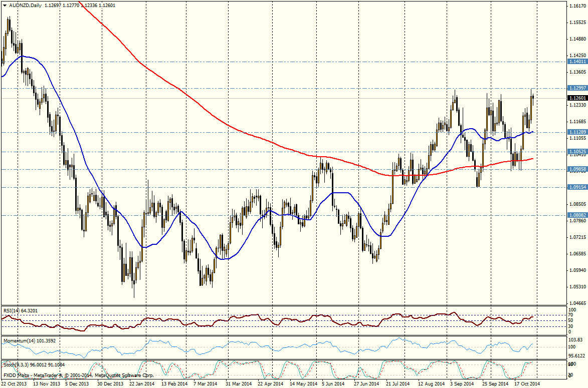Click the triangle arrow beside AUDNZD,Daily
The height and width of the screenshot is (388, 588).
pos(5,6)
